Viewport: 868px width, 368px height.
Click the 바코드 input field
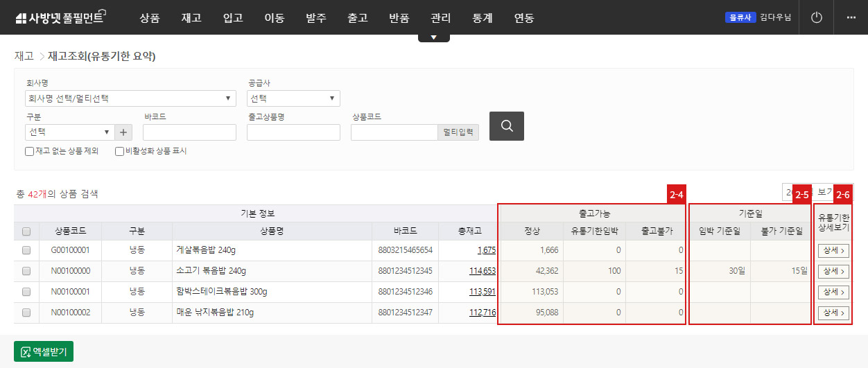point(189,132)
